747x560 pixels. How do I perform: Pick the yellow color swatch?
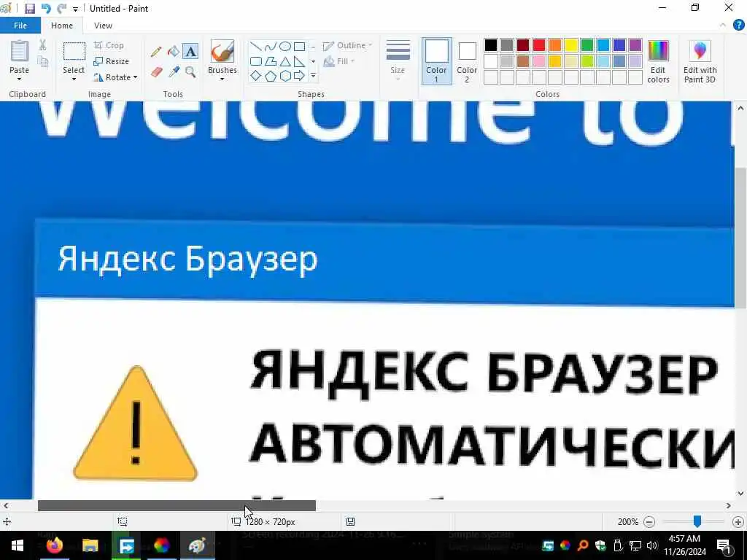570,45
